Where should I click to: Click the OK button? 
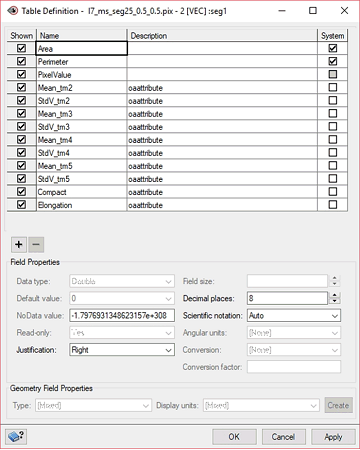click(234, 437)
